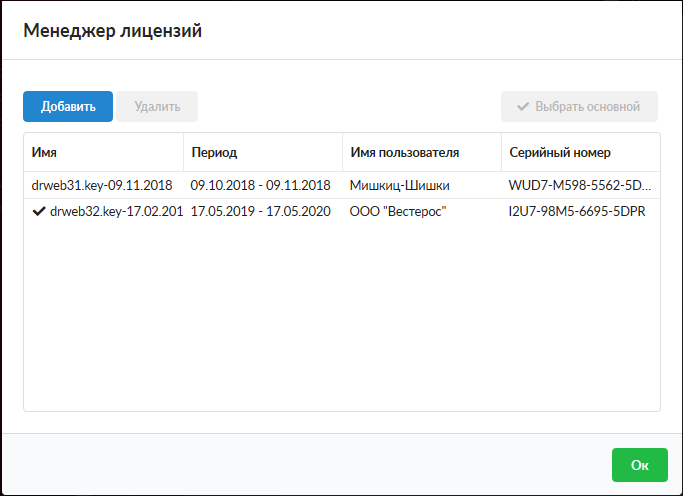This screenshot has width=683, height=496.
Task: Click the active-license checkmark beside drweb32.key
Action: pos(39,212)
